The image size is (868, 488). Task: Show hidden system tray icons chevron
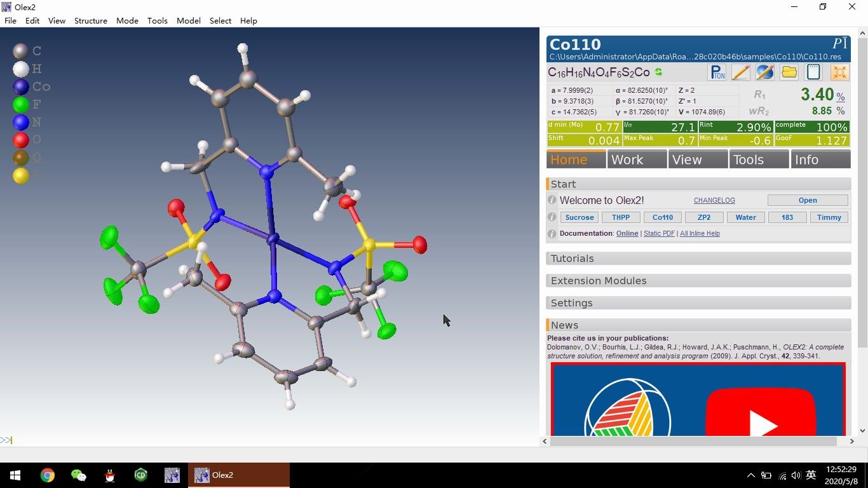coord(750,475)
